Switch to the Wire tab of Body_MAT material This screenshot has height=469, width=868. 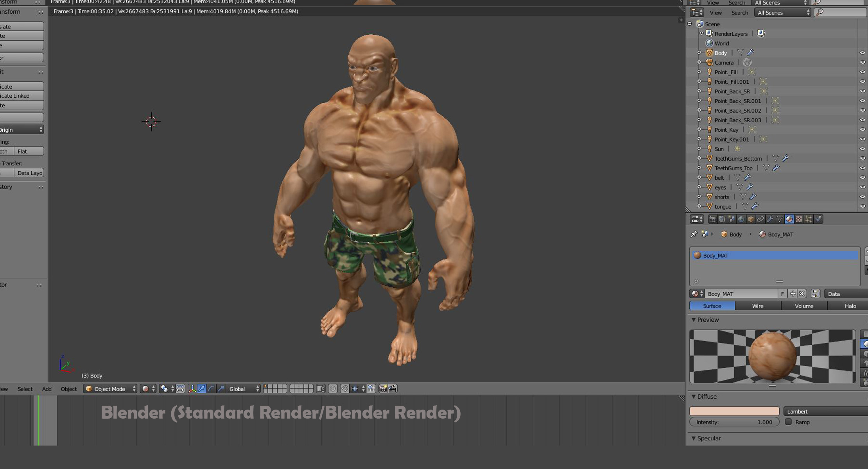757,306
